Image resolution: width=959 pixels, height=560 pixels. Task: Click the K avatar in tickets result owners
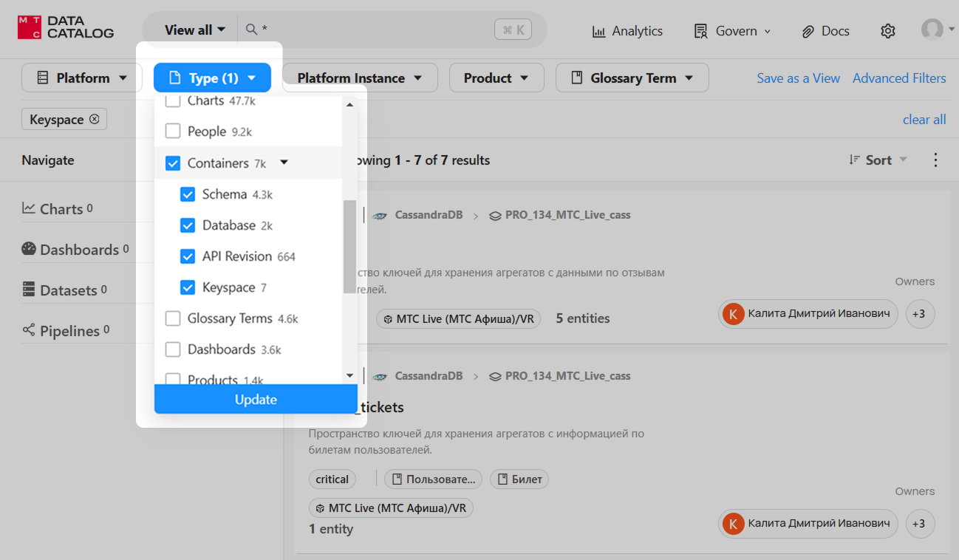734,524
